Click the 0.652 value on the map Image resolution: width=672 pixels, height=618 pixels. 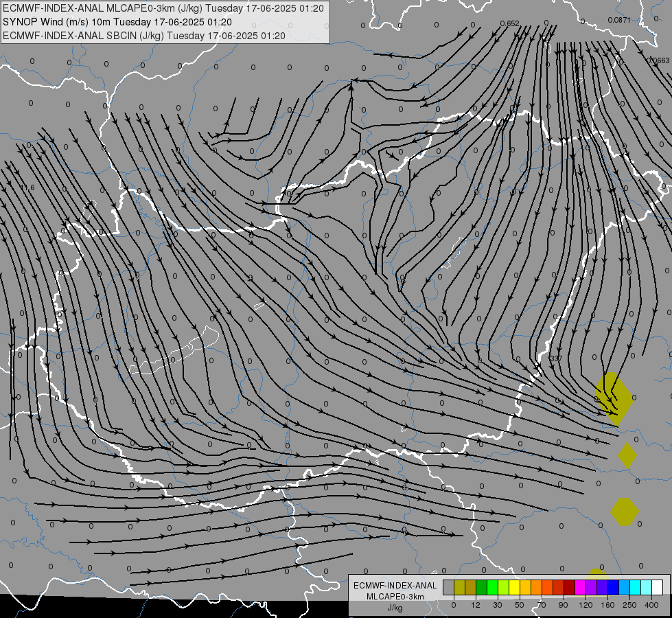tap(509, 23)
